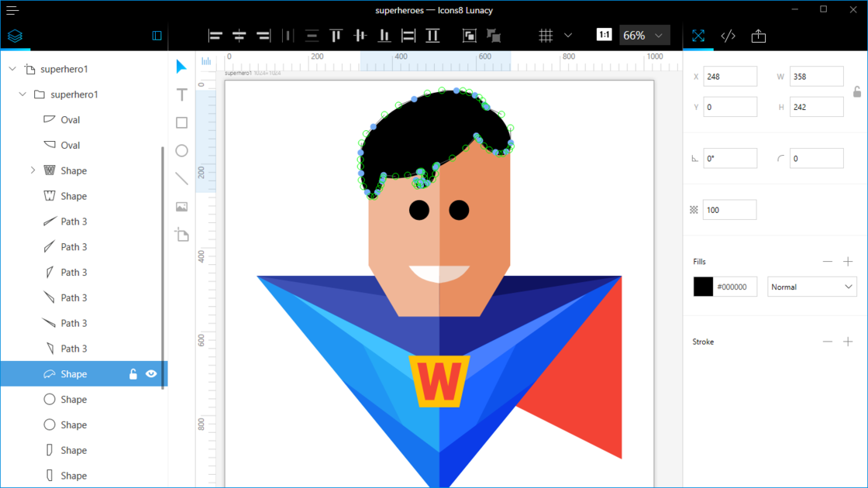Viewport: 868px width, 488px height.
Task: Hide the selected Shape layer
Action: pyautogui.click(x=151, y=373)
